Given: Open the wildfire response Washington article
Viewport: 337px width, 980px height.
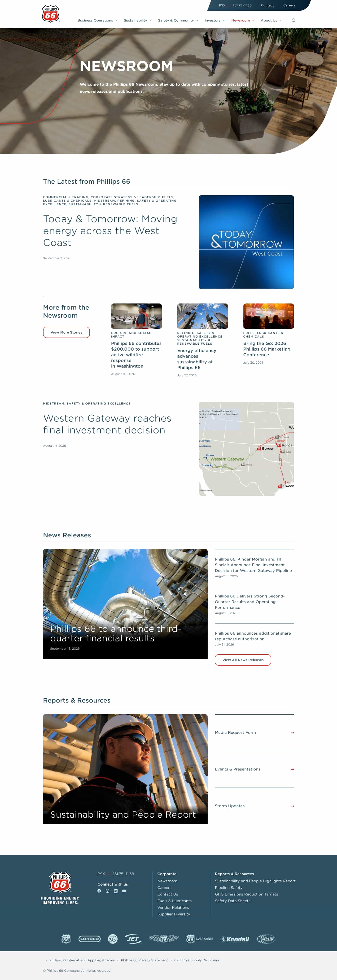Looking at the screenshot, I should coord(136,355).
